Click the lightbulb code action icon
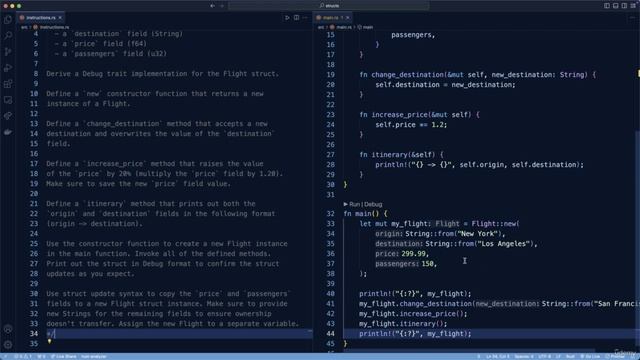 tap(49, 341)
